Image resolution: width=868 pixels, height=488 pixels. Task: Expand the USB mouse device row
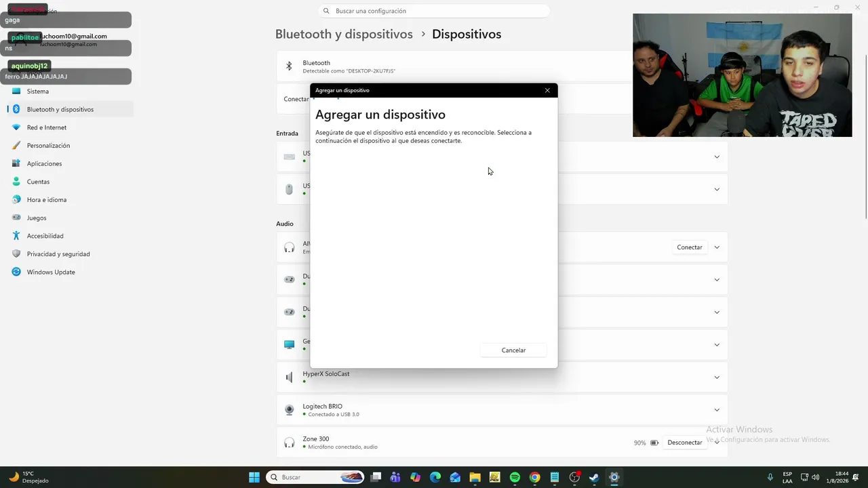tap(717, 189)
